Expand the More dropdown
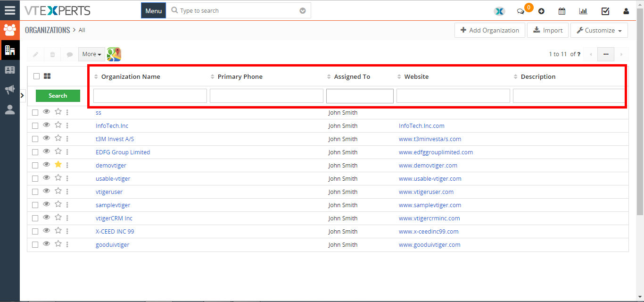This screenshot has height=302, width=644. tap(92, 54)
